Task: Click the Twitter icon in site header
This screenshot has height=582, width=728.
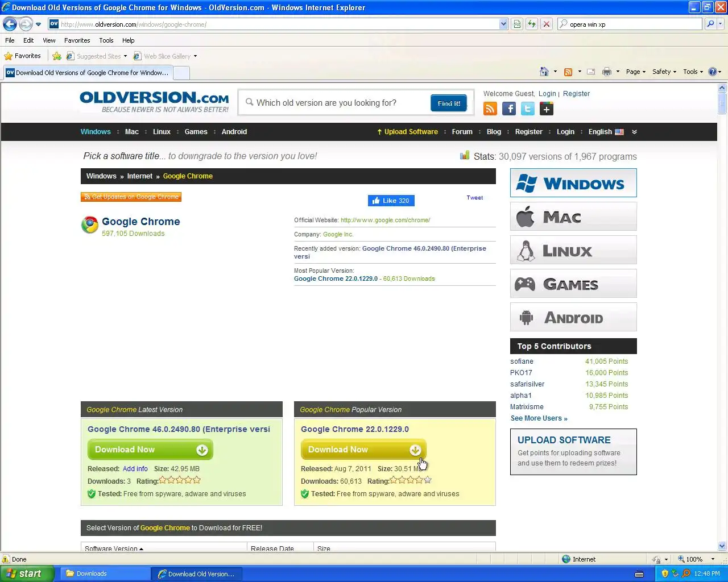Action: click(x=528, y=109)
